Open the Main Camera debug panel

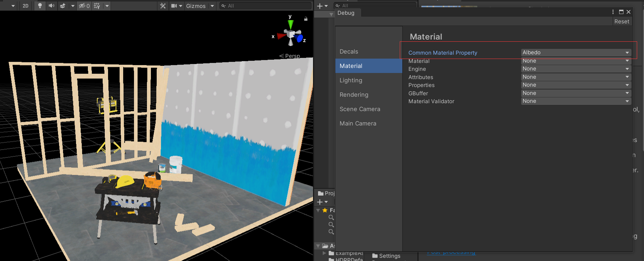[369, 124]
